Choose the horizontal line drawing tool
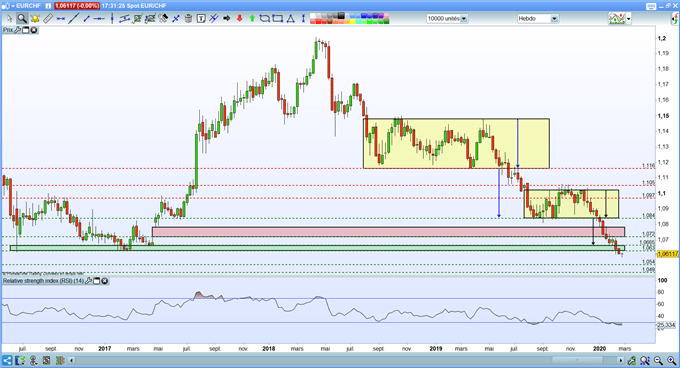Screen dimensions: 680x368 click(x=61, y=19)
